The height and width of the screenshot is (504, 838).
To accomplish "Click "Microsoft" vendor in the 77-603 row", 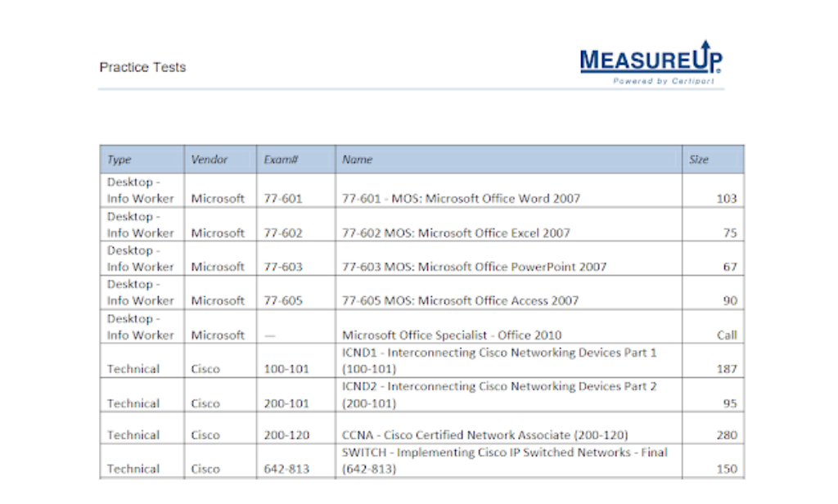I will coord(218,267).
